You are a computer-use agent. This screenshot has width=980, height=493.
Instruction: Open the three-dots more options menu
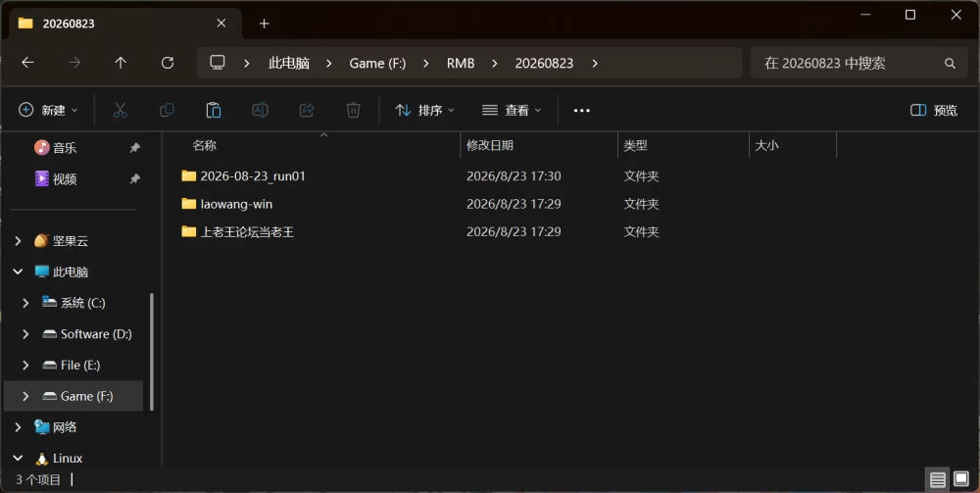click(x=582, y=111)
